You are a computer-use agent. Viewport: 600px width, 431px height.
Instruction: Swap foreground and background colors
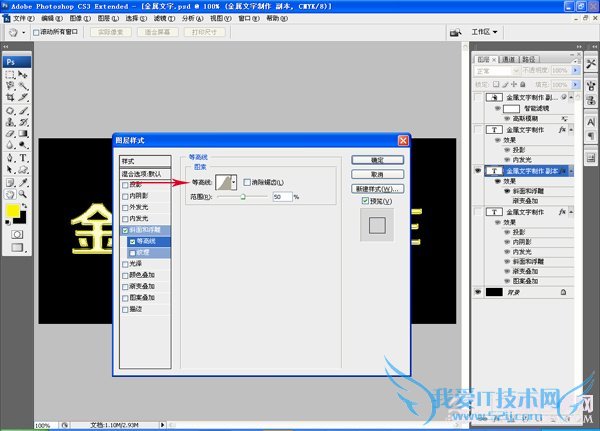point(24,206)
